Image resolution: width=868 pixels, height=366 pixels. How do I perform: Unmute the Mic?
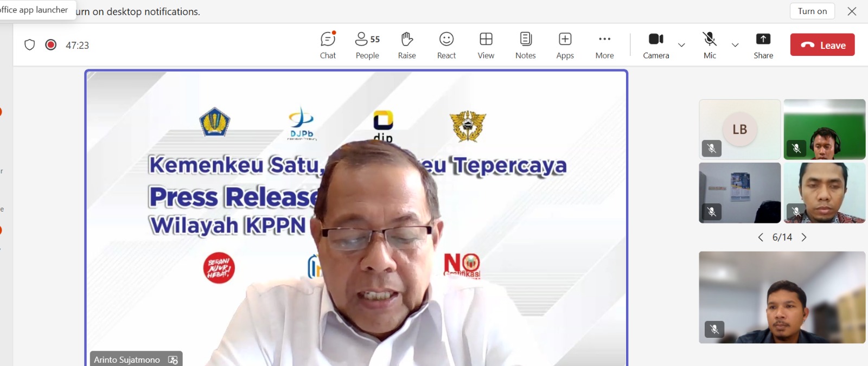[x=710, y=45]
